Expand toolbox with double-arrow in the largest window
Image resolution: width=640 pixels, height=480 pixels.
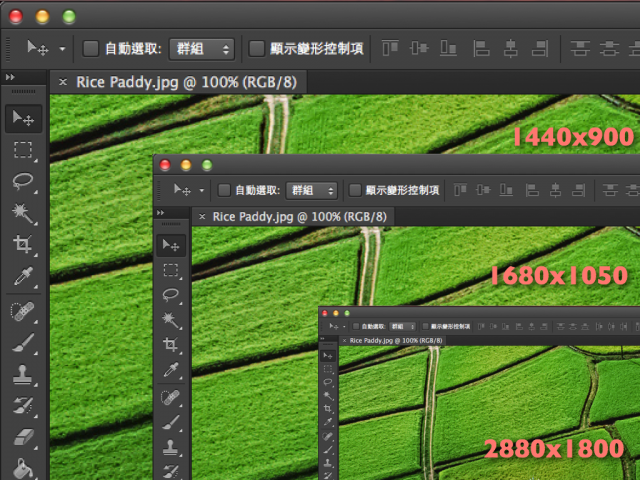tap(10, 77)
